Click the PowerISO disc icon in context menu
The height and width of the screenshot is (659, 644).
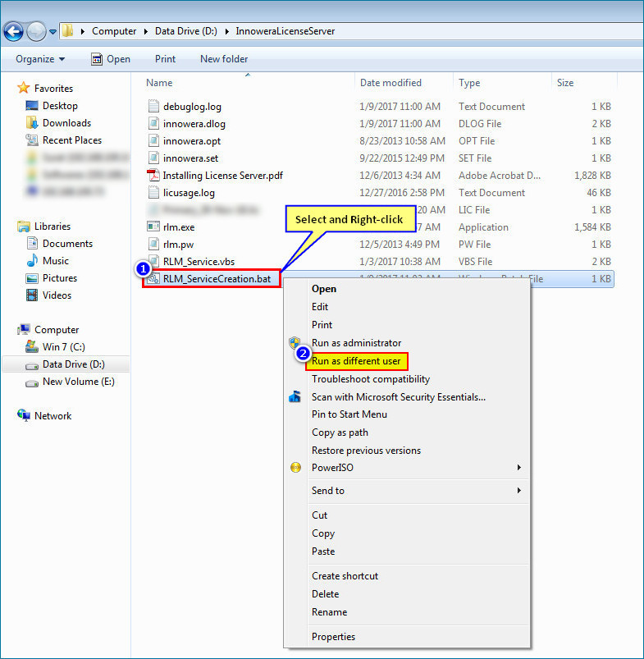[x=295, y=468]
